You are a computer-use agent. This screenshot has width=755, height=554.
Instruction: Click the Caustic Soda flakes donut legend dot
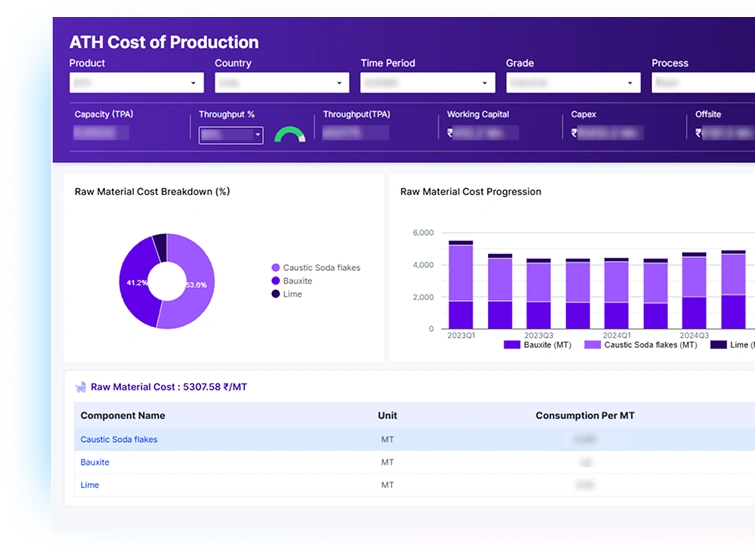[275, 268]
